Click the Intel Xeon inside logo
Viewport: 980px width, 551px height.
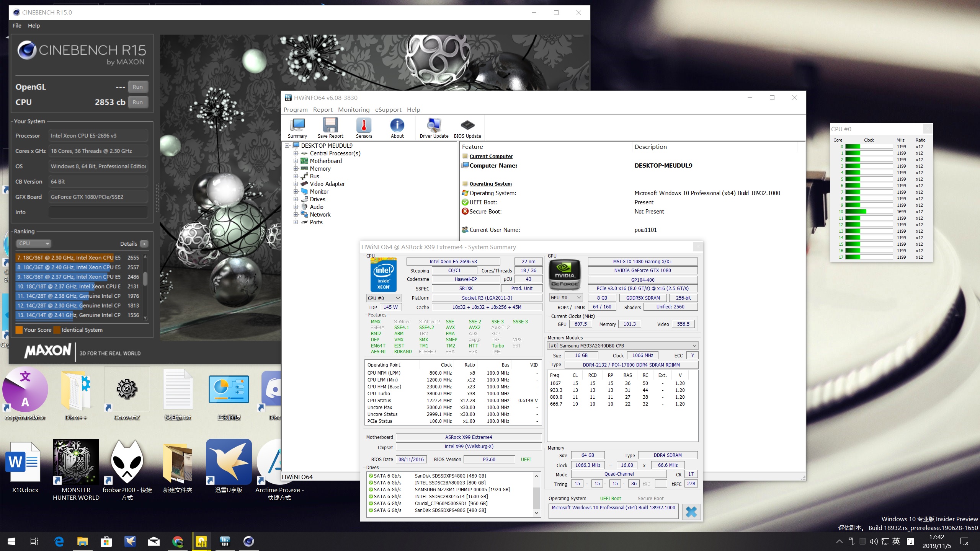(383, 275)
